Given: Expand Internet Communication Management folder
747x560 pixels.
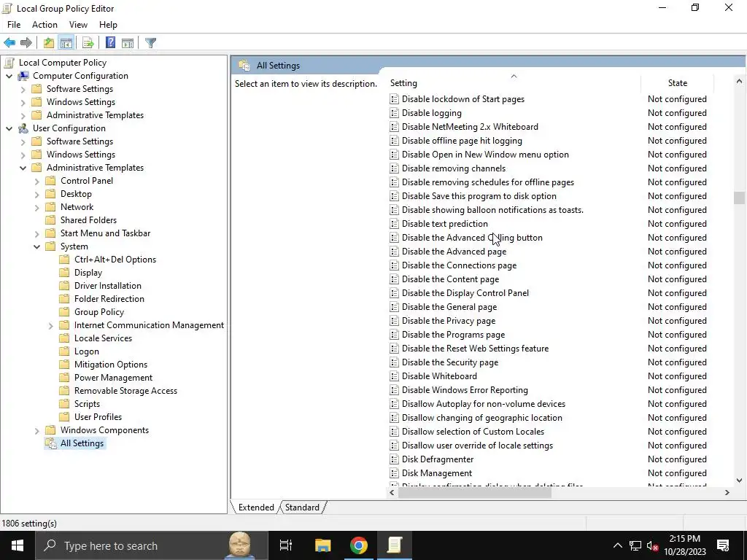Looking at the screenshot, I should [x=50, y=326].
